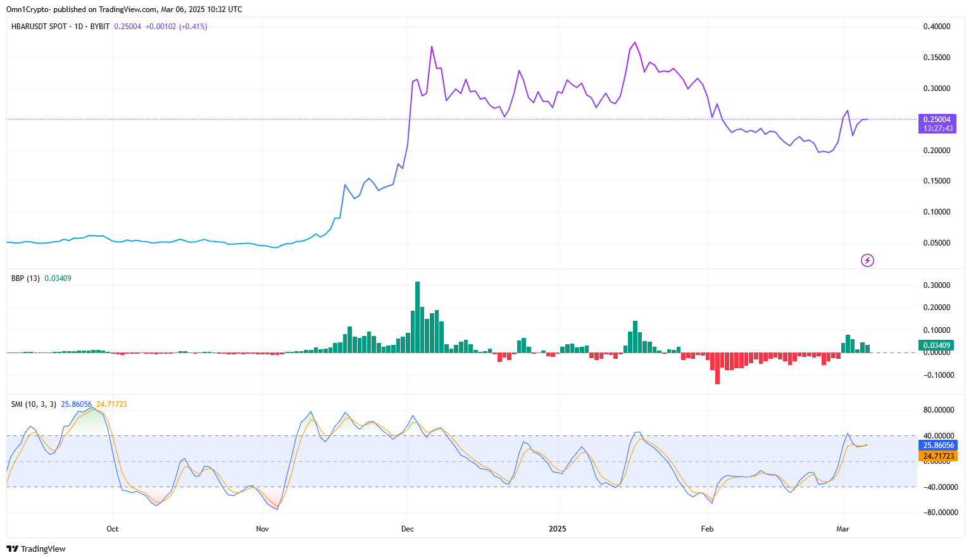Click the orange SMI axis tag 24.71723
Image resolution: width=971 pixels, height=560 pixels.
coord(938,456)
